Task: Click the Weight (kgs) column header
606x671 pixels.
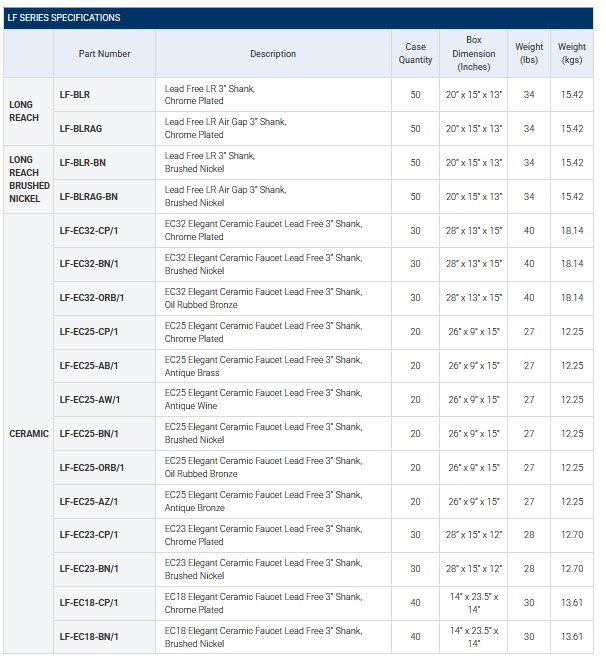Action: [x=571, y=54]
